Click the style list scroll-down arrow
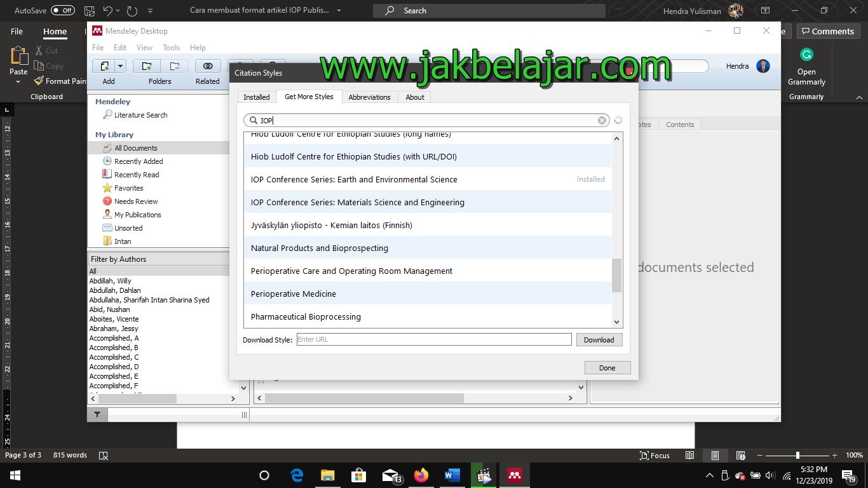The height and width of the screenshot is (488, 868). tap(616, 322)
